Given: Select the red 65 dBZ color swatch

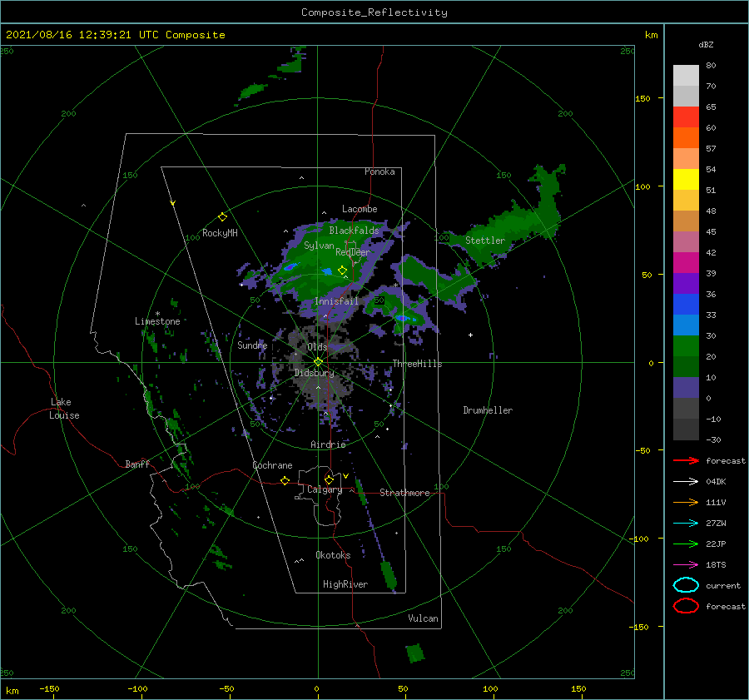Looking at the screenshot, I should 686,117.
